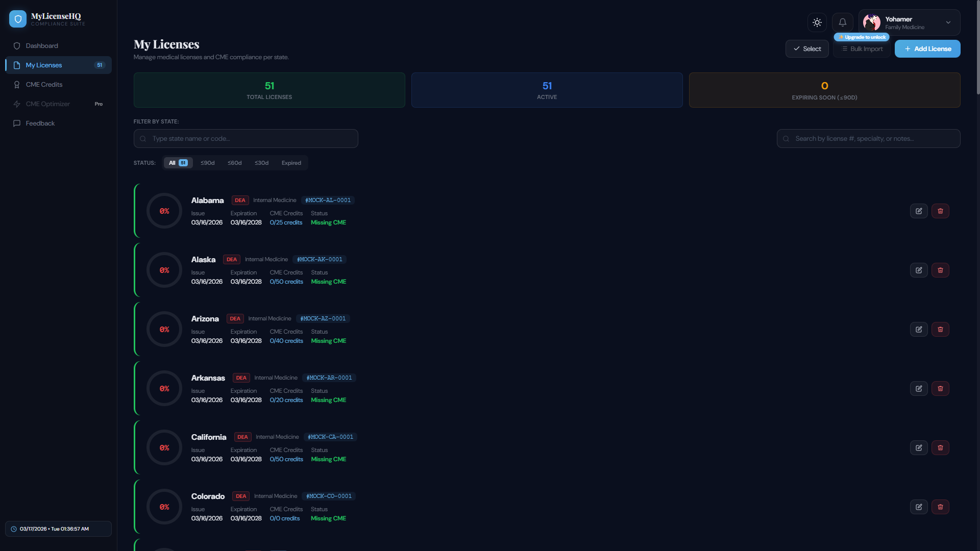Toggle the theme with the sun icon
Screen dimensions: 980x551
(x=817, y=22)
